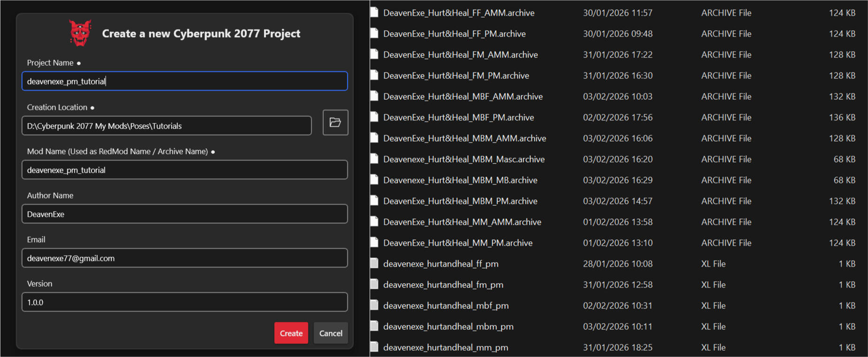
Task: Click the Email input field
Action: [x=184, y=258]
